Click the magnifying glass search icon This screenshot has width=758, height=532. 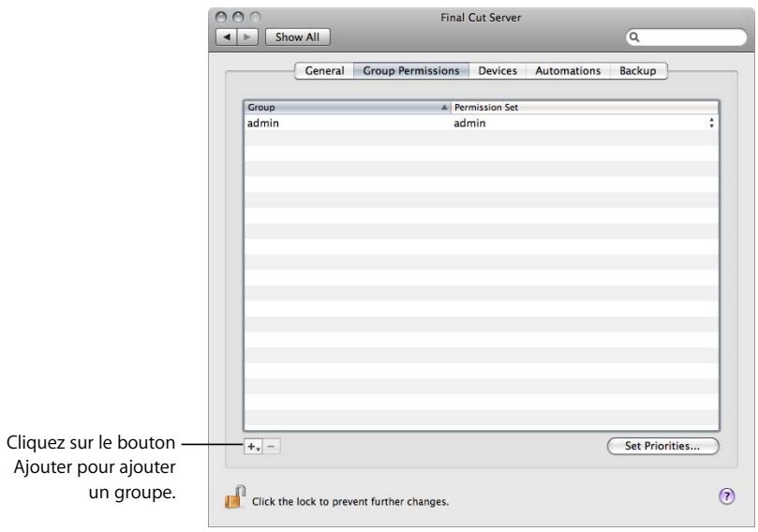click(x=634, y=37)
